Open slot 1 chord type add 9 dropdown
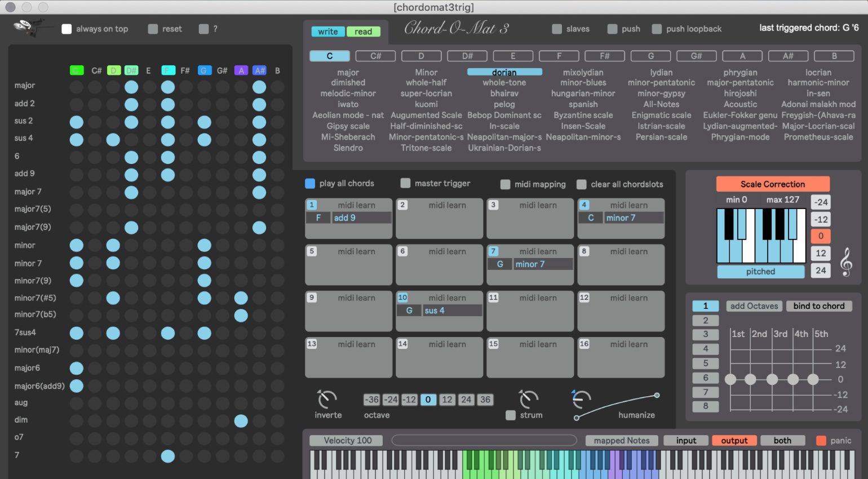The width and height of the screenshot is (868, 479). click(x=361, y=218)
